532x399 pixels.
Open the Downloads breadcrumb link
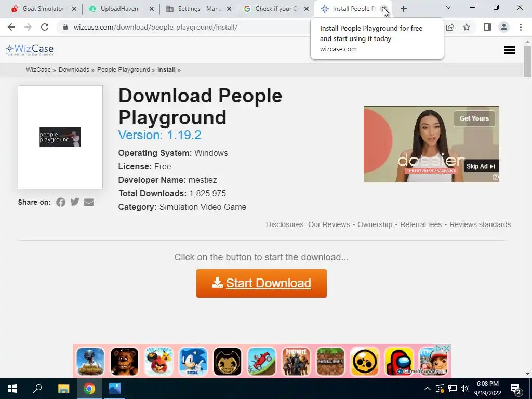tap(74, 70)
